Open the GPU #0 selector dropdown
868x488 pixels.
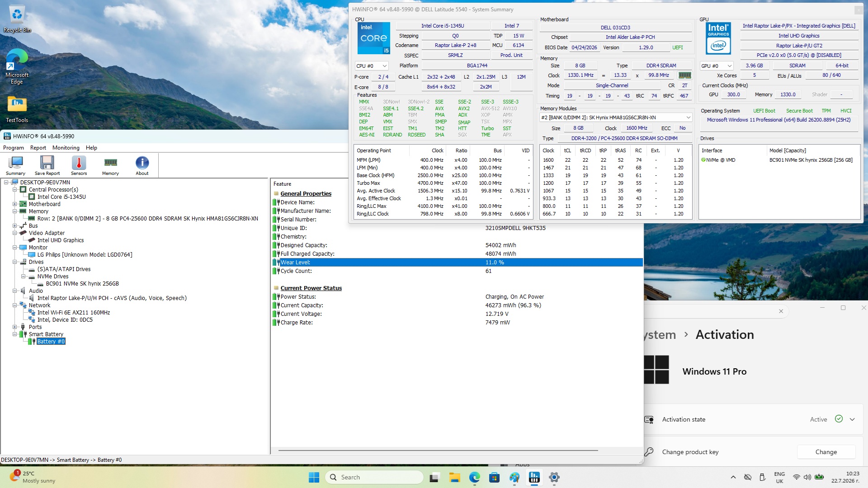point(716,66)
